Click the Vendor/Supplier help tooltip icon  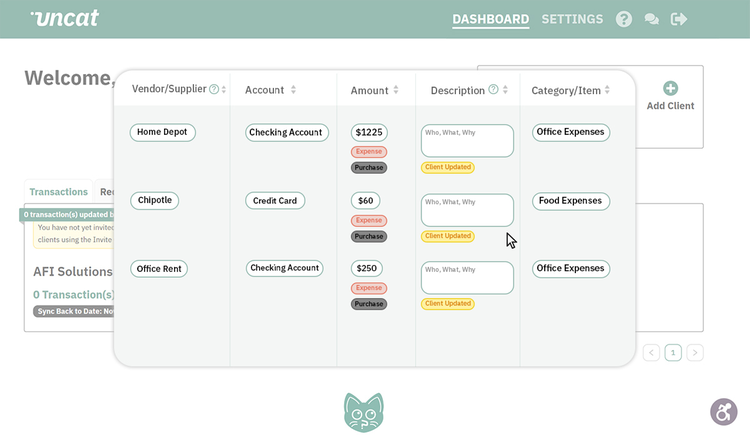point(214,89)
